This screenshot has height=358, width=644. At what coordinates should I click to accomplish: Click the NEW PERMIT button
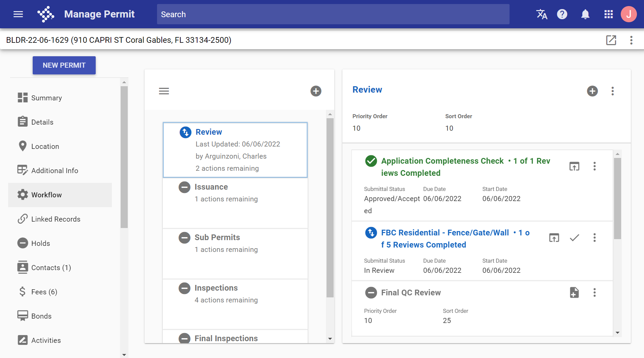point(64,65)
